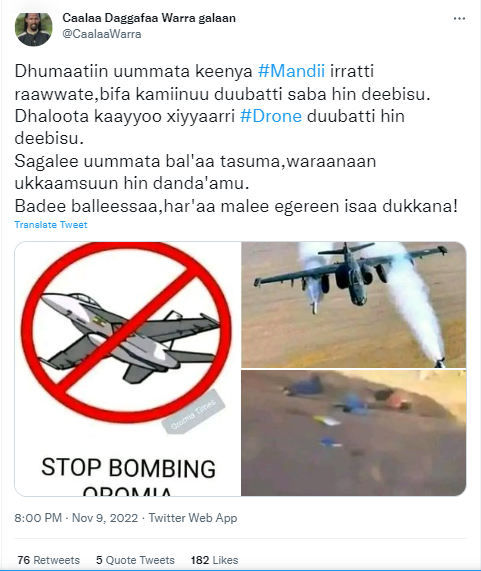
Task: Click the tweet line starting with Badee balleessaa
Action: [236, 206]
